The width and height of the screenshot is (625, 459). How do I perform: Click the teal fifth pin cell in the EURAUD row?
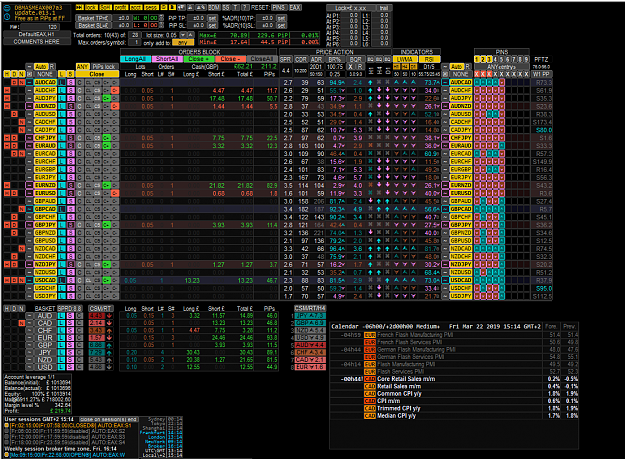502,146
